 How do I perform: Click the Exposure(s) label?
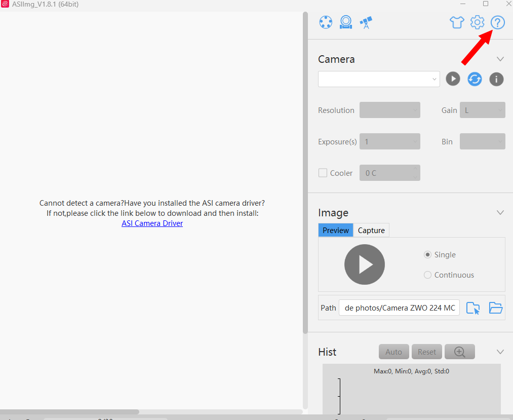coord(337,142)
